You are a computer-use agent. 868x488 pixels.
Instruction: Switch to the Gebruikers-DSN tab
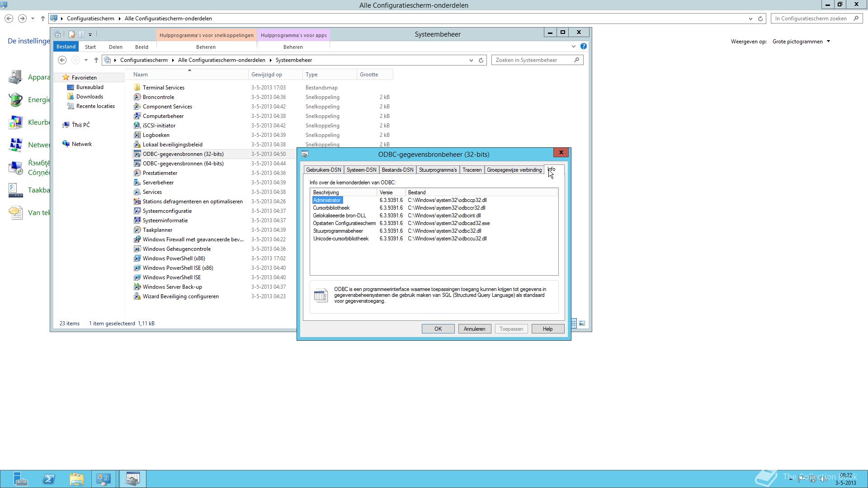pyautogui.click(x=323, y=170)
